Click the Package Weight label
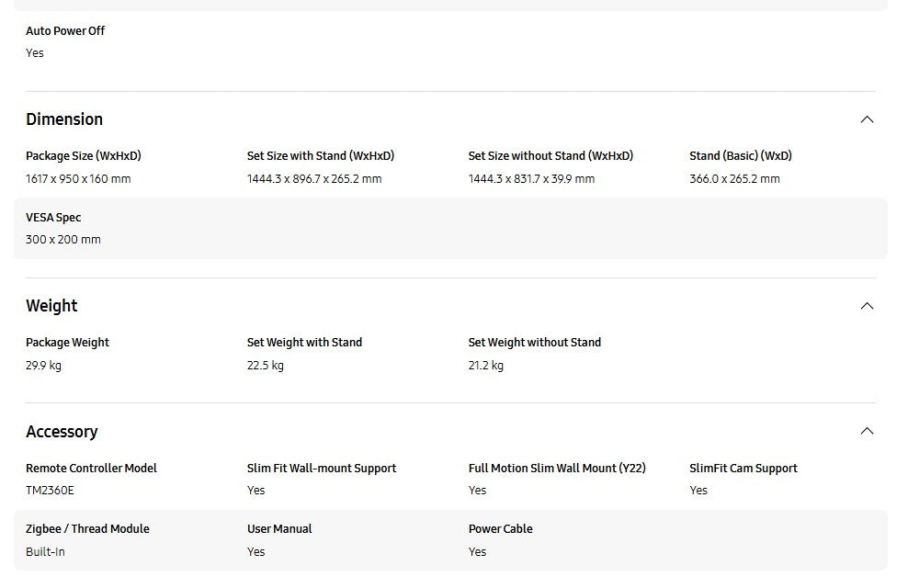 click(67, 343)
